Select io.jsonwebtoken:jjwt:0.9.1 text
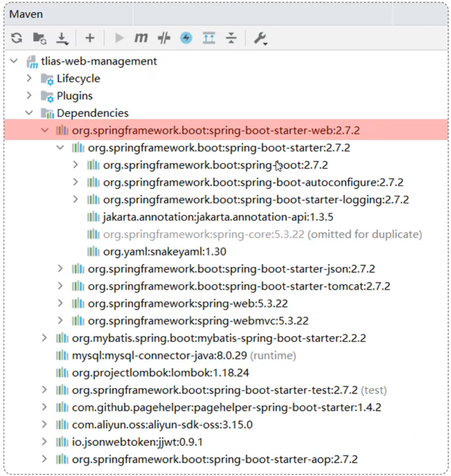The width and height of the screenshot is (451, 476). tap(137, 442)
